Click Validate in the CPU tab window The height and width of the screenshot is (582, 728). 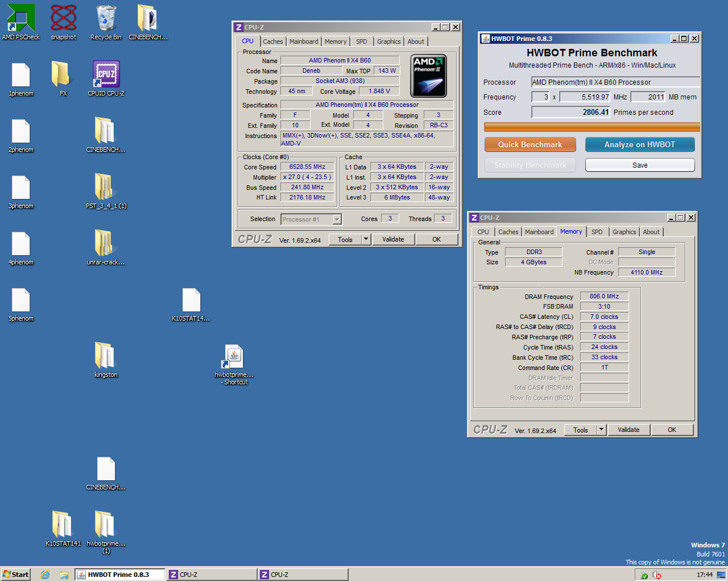click(x=393, y=239)
